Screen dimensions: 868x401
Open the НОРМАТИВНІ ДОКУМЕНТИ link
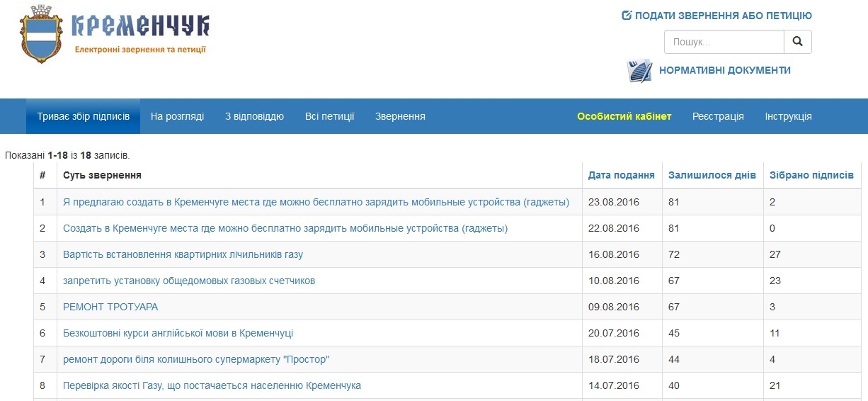[724, 70]
